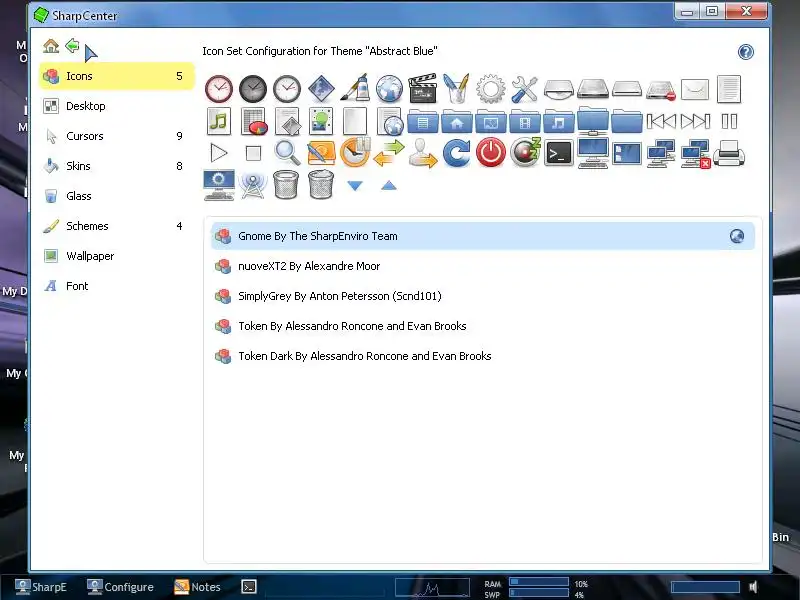Click the skip next media icon
The width and height of the screenshot is (800, 600).
(695, 121)
